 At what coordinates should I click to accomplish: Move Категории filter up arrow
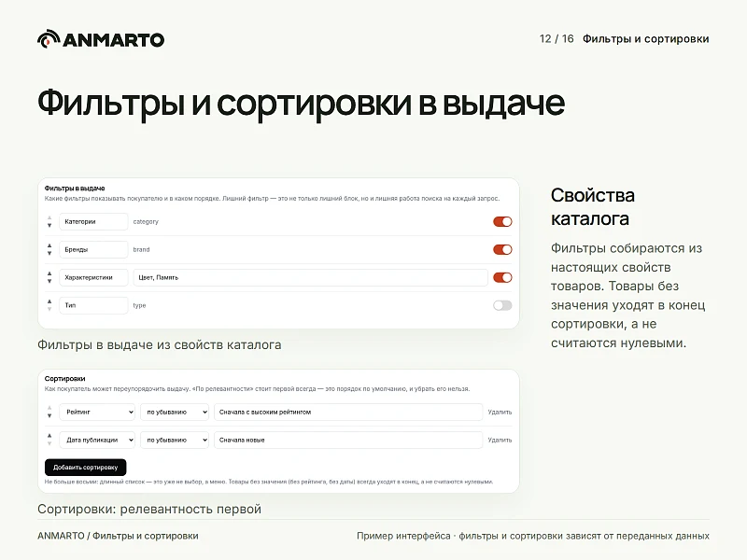pos(49,218)
